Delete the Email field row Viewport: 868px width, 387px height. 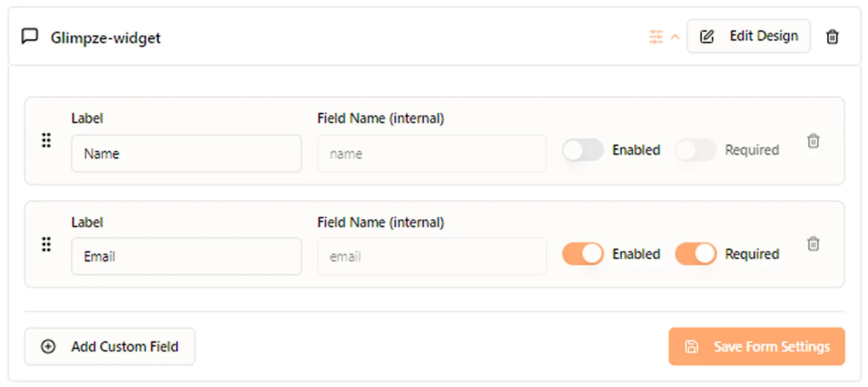(813, 244)
